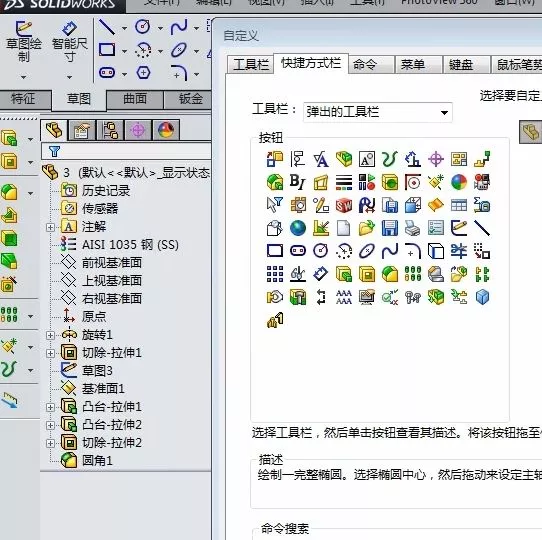Open the Circle tool dropdown arrow

[x=160, y=28]
